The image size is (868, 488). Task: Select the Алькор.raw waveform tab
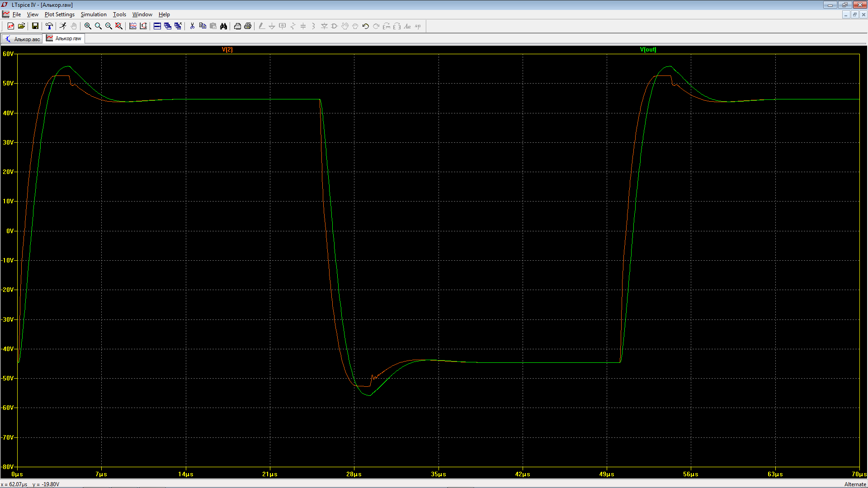click(64, 38)
